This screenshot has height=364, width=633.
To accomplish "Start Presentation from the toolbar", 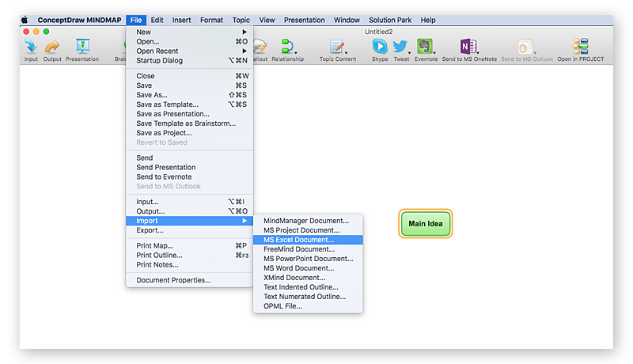I will tap(82, 47).
